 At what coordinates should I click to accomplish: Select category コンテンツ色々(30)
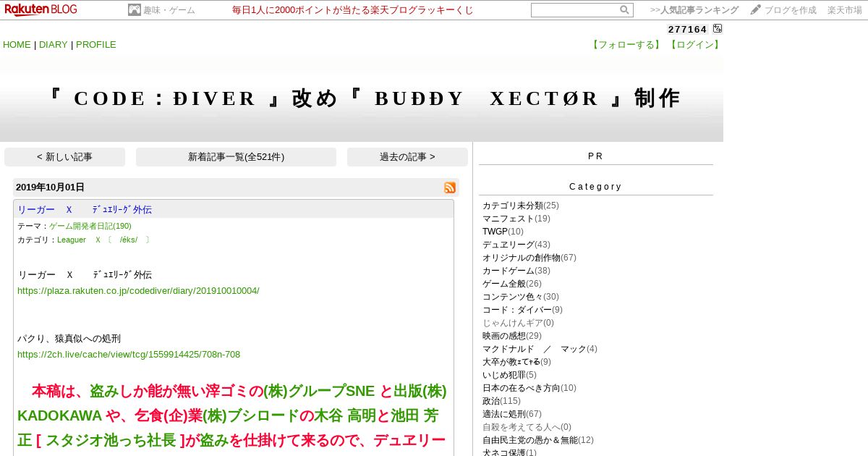(x=520, y=297)
